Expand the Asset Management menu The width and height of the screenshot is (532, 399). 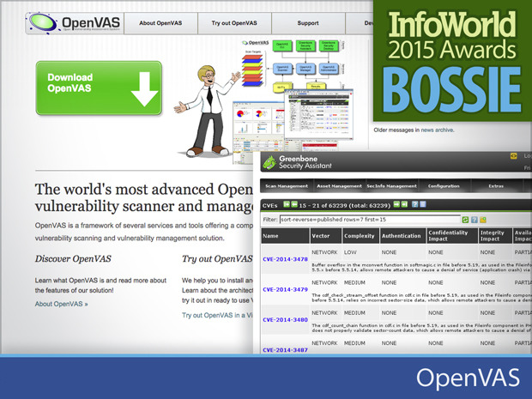pyautogui.click(x=338, y=185)
